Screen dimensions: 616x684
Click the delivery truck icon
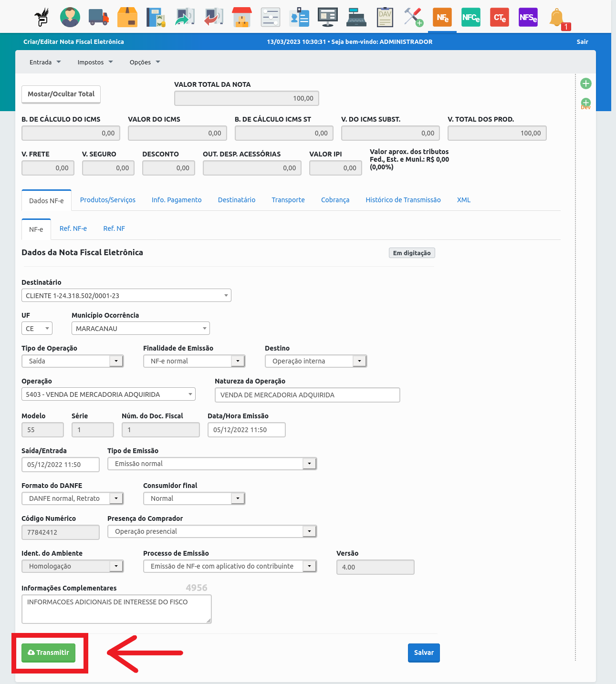tap(99, 17)
